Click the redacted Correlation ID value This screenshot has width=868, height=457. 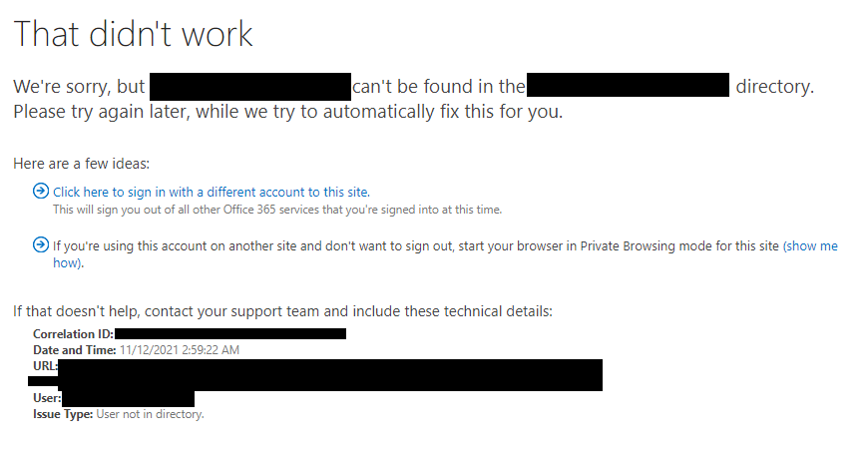click(230, 333)
